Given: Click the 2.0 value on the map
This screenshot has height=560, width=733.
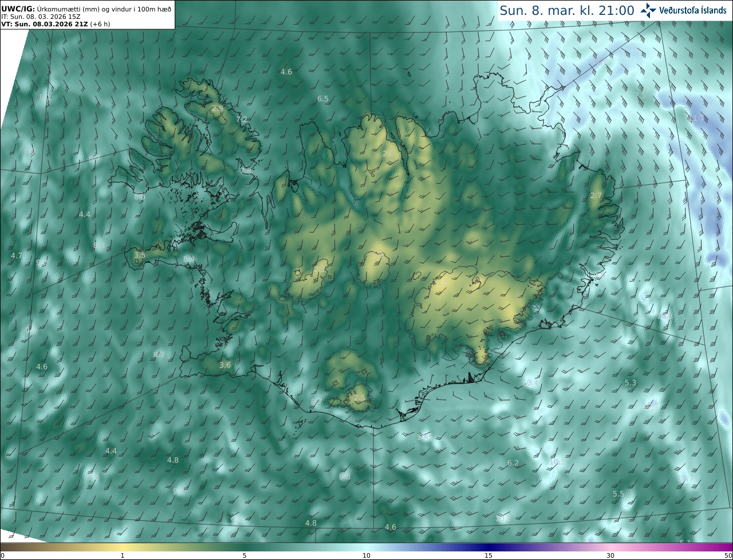Looking at the screenshot, I should point(388,153).
